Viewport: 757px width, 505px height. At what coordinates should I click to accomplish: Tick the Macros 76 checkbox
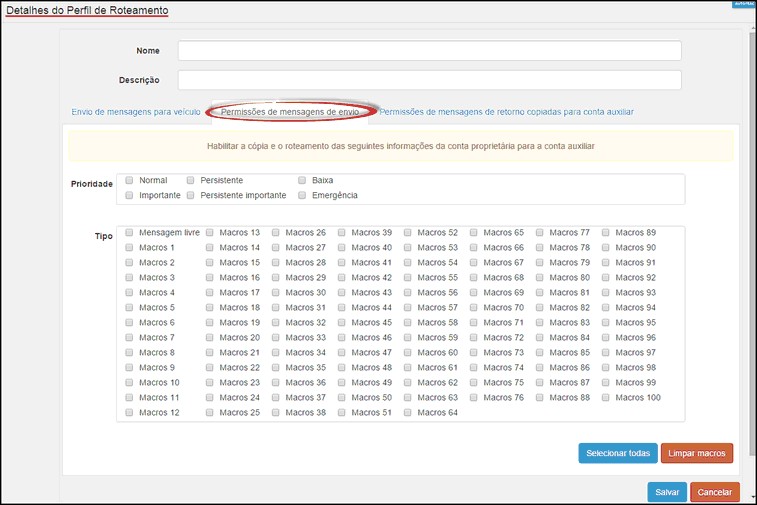point(473,397)
